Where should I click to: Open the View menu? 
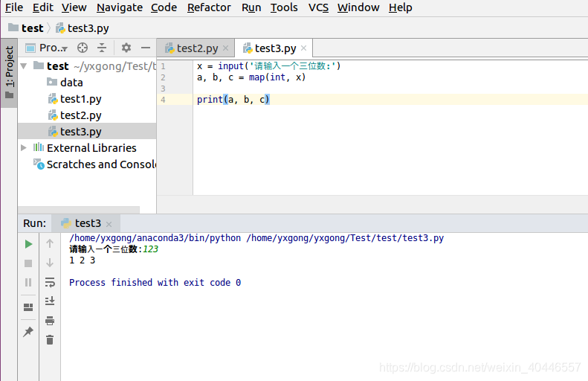coord(74,7)
